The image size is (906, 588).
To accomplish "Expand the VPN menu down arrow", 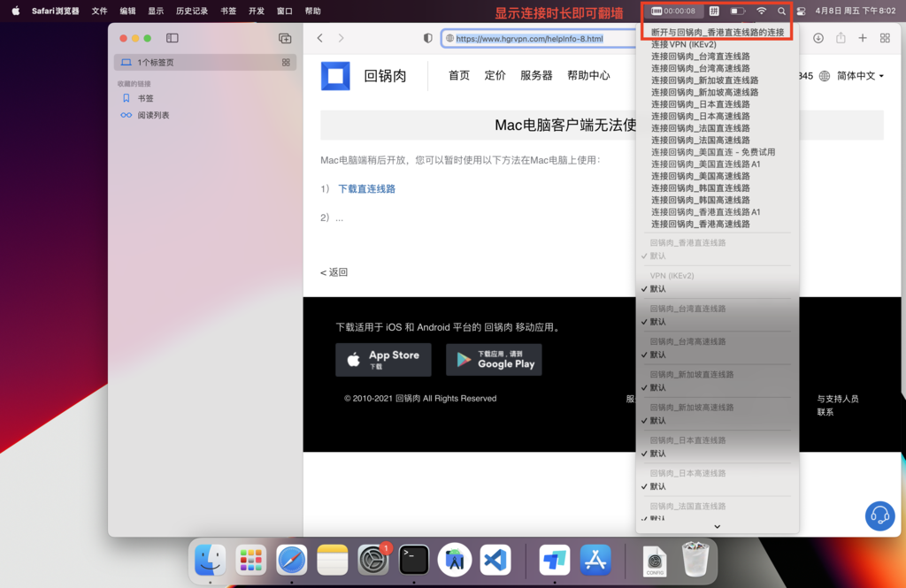I will tap(717, 527).
